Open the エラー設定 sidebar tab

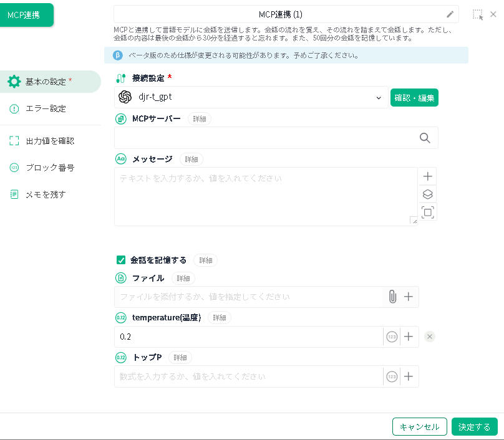[46, 108]
